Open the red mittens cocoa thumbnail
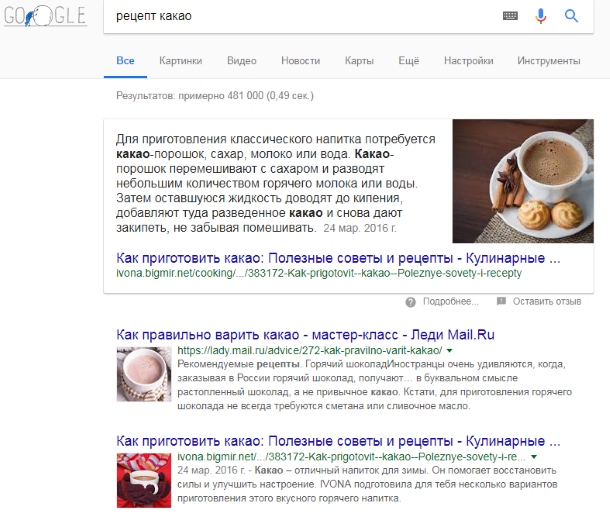The height and width of the screenshot is (514, 610). [x=144, y=481]
